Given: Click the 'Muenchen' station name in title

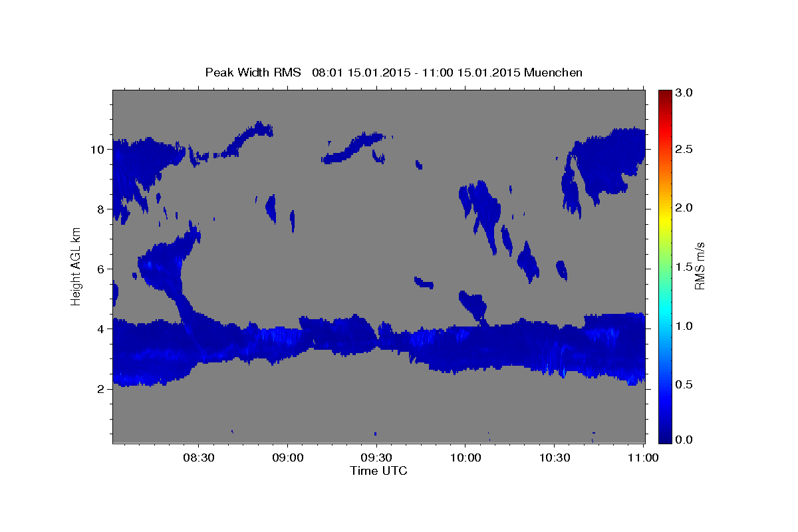Looking at the screenshot, I should [x=553, y=72].
